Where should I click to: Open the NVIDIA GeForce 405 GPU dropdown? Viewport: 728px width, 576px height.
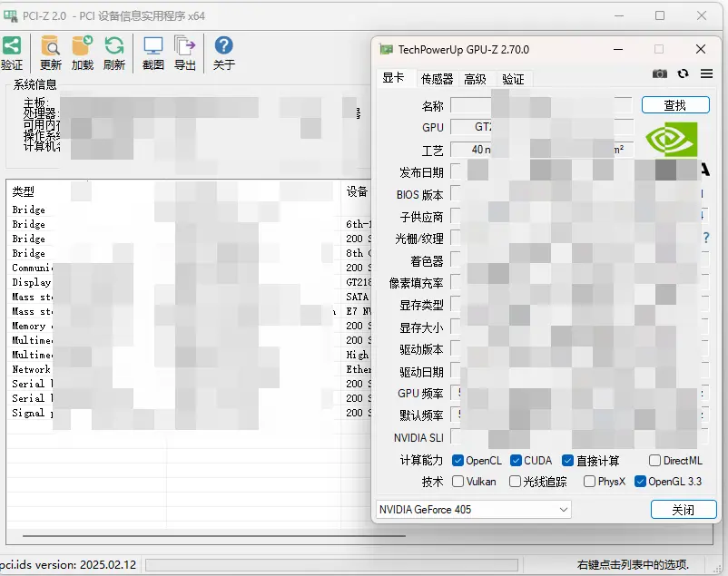coord(473,509)
